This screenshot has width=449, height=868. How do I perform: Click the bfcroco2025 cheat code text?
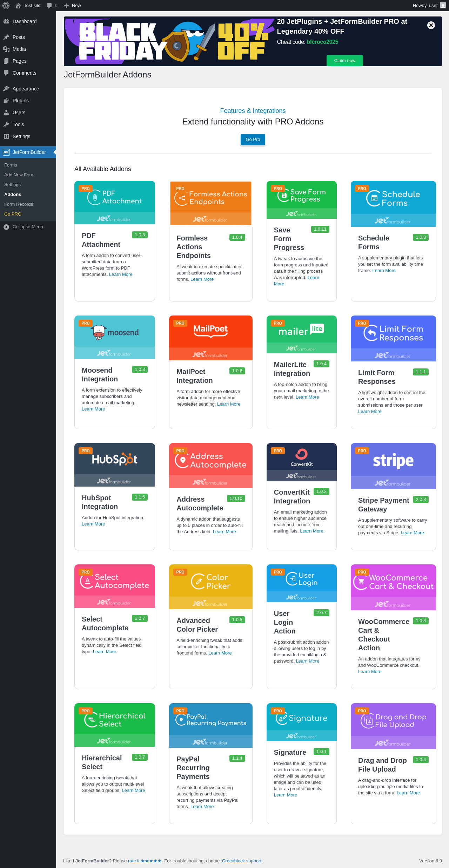click(323, 42)
